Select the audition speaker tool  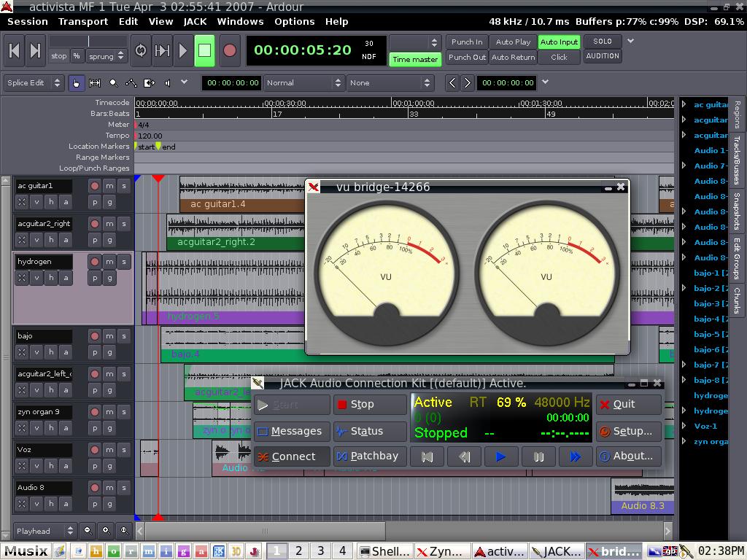(x=168, y=83)
